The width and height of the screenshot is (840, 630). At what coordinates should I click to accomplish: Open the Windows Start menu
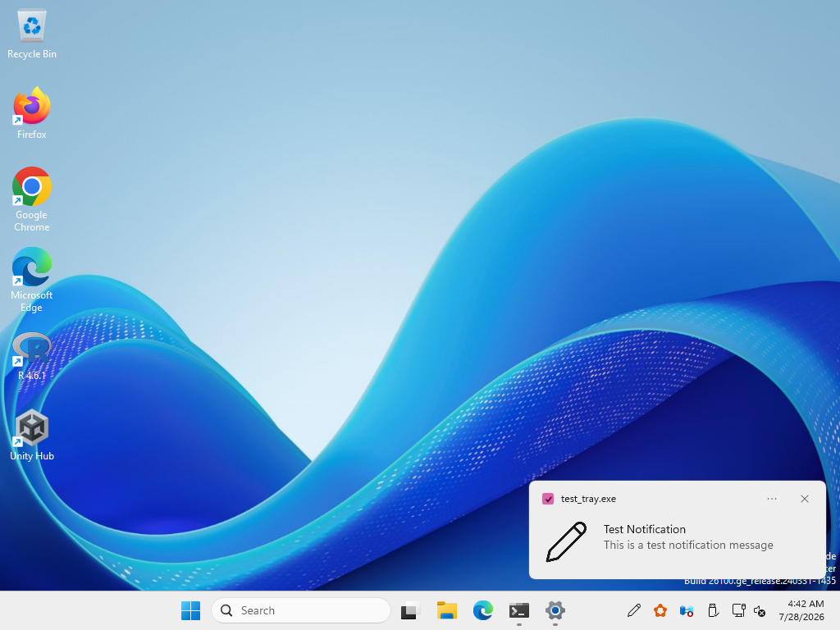pyautogui.click(x=190, y=610)
